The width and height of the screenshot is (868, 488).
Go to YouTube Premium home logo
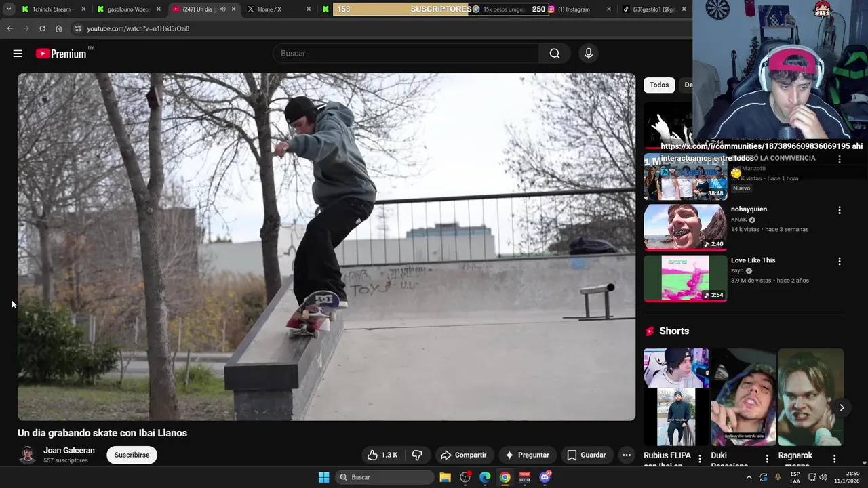[61, 54]
